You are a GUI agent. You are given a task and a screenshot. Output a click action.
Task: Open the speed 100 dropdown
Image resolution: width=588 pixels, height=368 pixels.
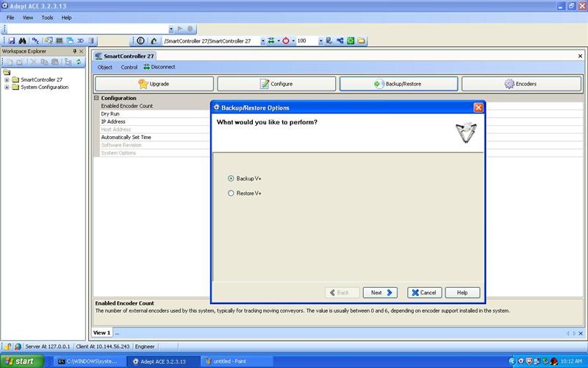[x=320, y=41]
